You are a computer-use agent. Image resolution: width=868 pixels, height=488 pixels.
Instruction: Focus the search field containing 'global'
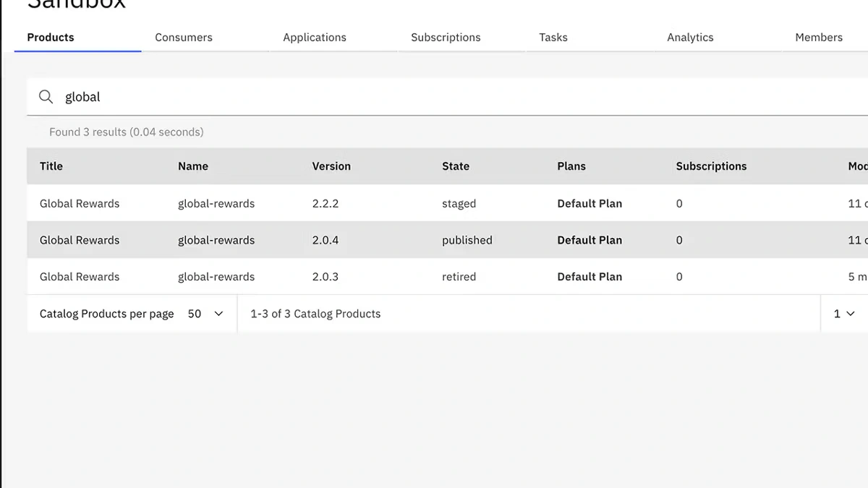434,97
